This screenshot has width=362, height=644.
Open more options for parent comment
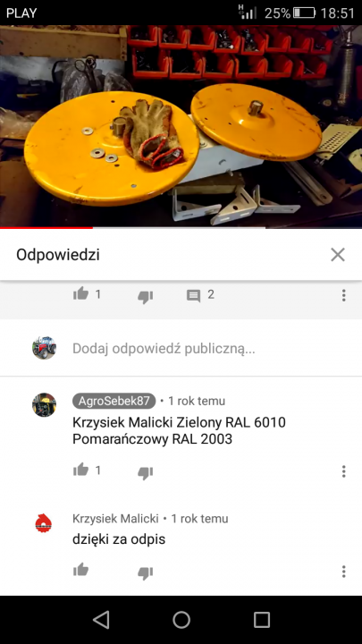[x=344, y=295]
